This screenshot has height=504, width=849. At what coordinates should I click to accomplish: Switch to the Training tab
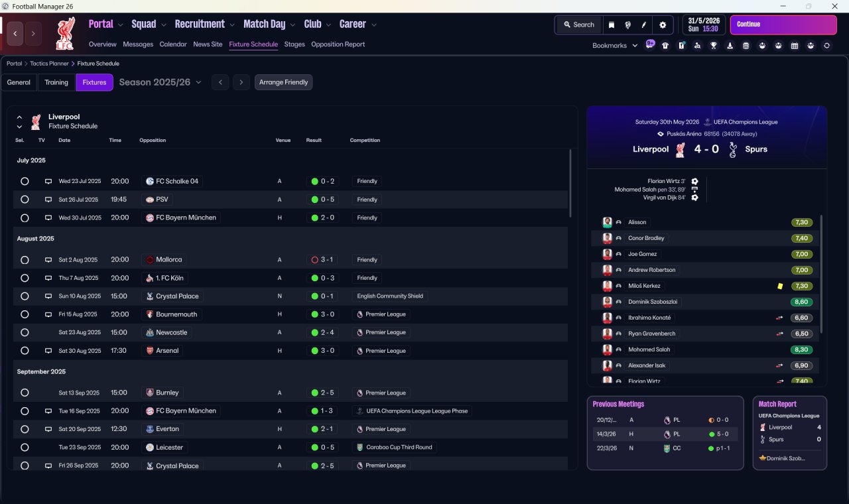56,82
